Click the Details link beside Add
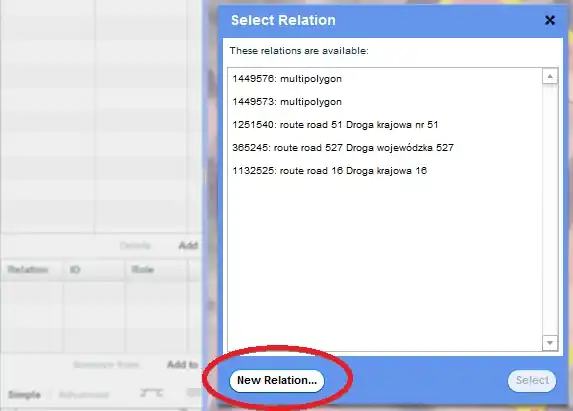This screenshot has height=411, width=573. [135, 246]
